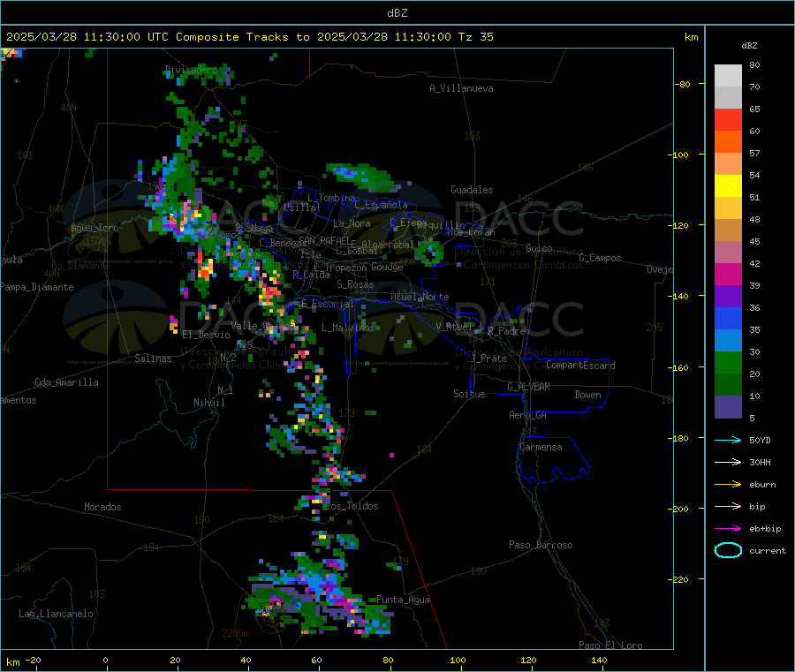Click the Lag.Llancanelo map label
The height and width of the screenshot is (672, 795).
tap(56, 614)
